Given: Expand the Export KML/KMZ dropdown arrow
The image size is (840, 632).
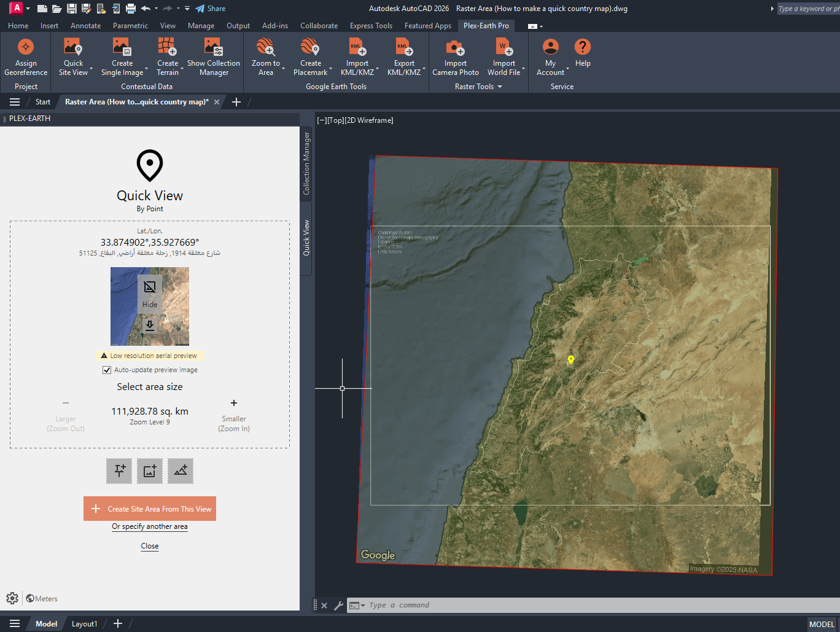Looking at the screenshot, I should pyautogui.click(x=424, y=69).
